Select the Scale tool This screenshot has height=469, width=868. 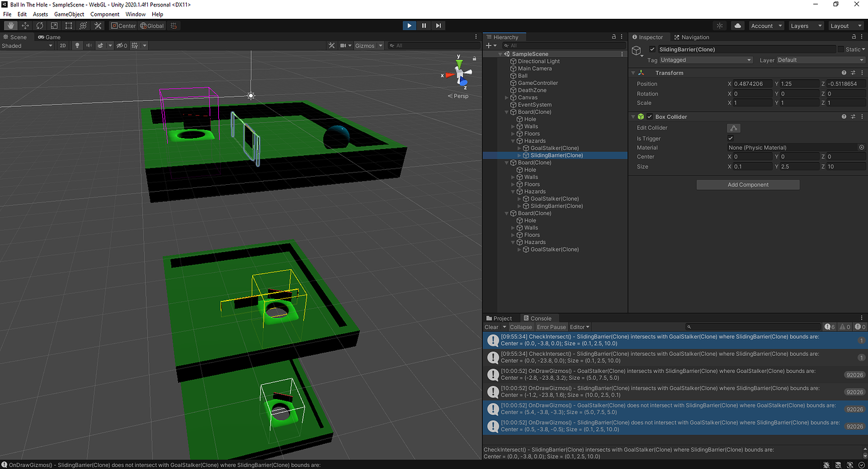tap(53, 25)
